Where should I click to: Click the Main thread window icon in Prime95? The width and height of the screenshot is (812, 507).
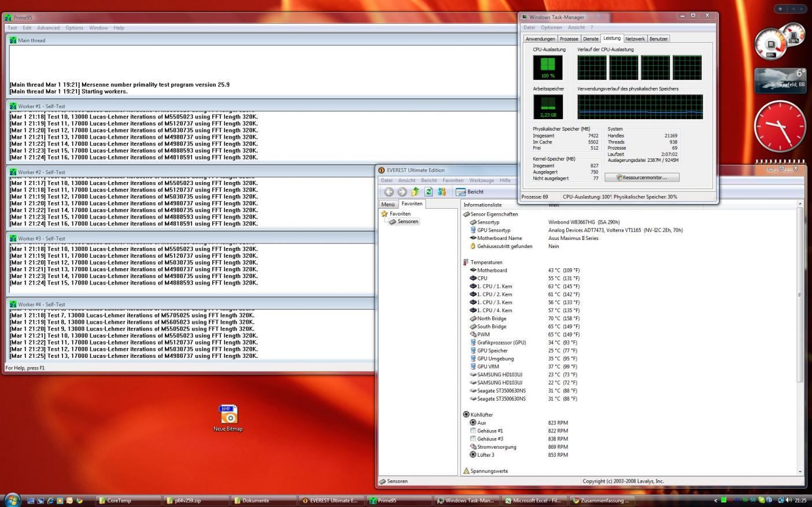pos(13,40)
